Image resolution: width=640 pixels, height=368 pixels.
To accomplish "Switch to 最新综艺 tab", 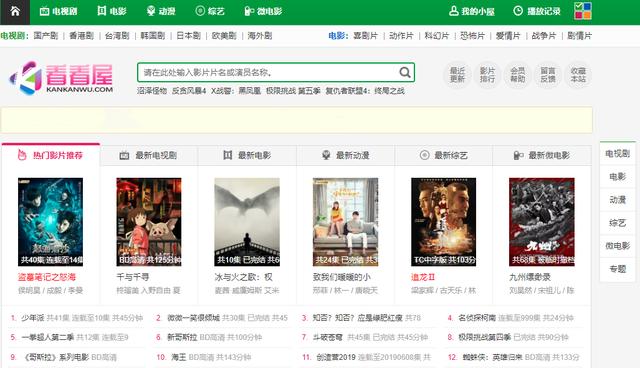I will (x=443, y=155).
